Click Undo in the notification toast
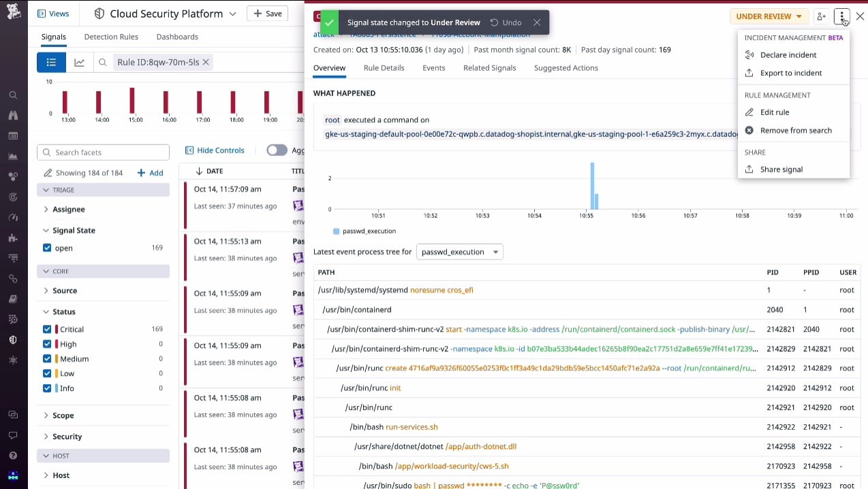The image size is (868, 489). tap(506, 22)
